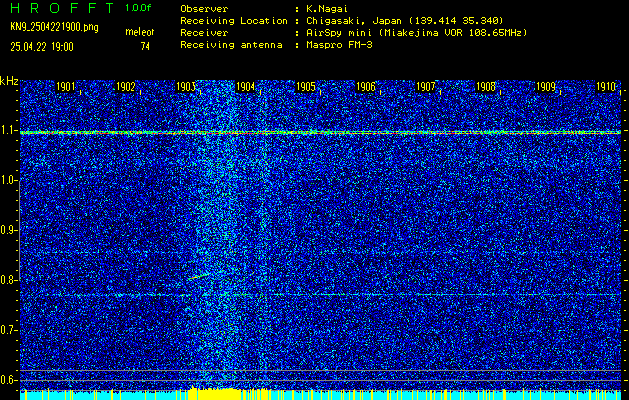Click the Observer label
Screen dimensions: 629x400
click(204, 9)
